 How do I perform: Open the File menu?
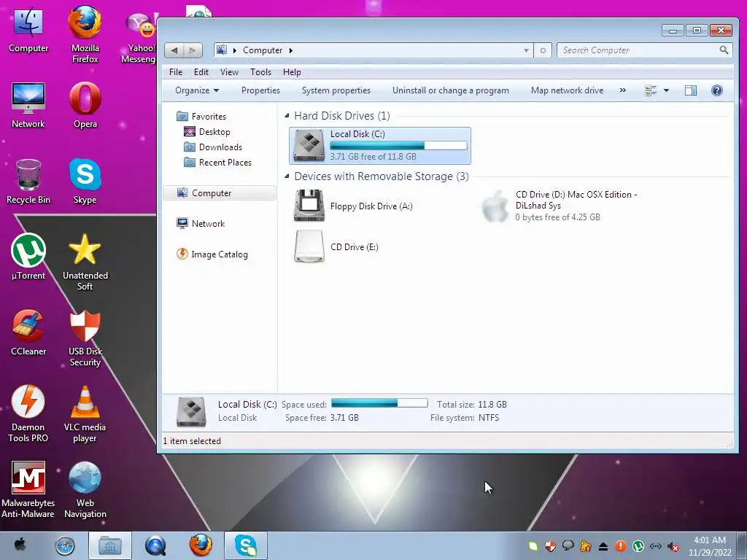tap(176, 72)
